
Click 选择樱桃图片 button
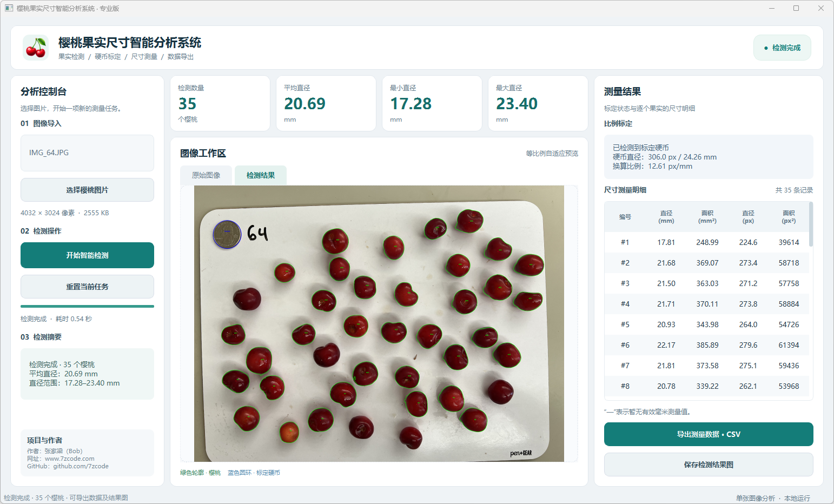click(x=87, y=190)
